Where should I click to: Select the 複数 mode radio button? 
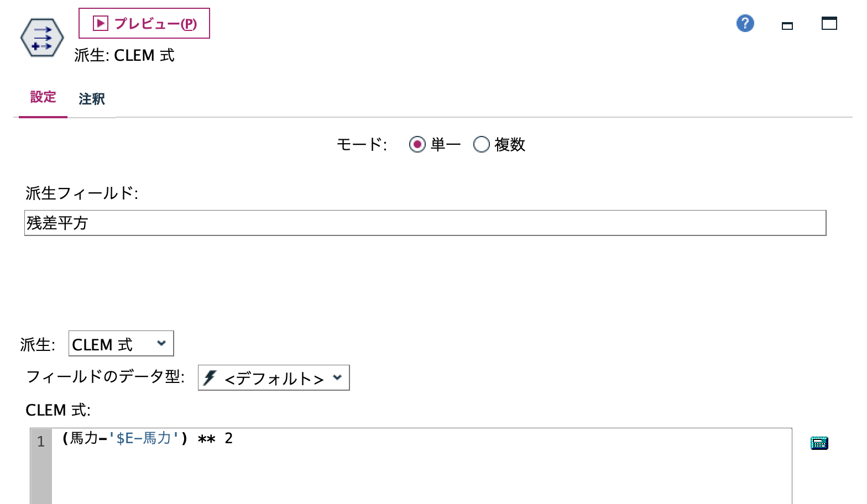point(481,144)
